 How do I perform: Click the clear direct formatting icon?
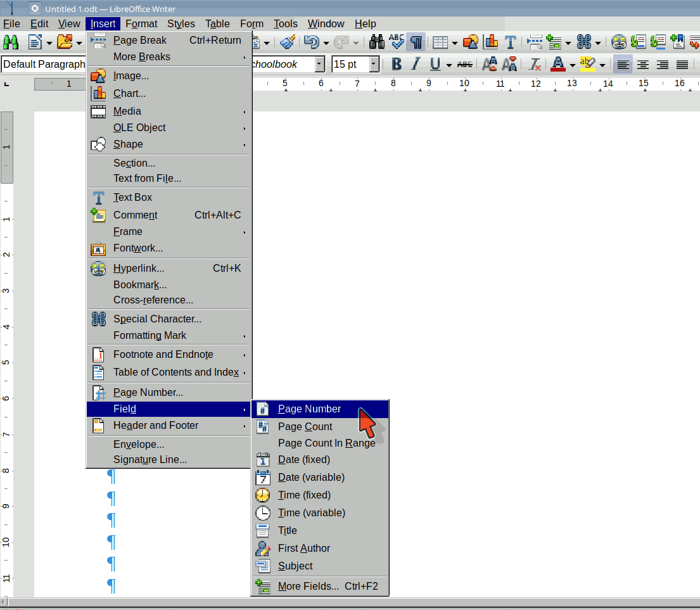[535, 64]
